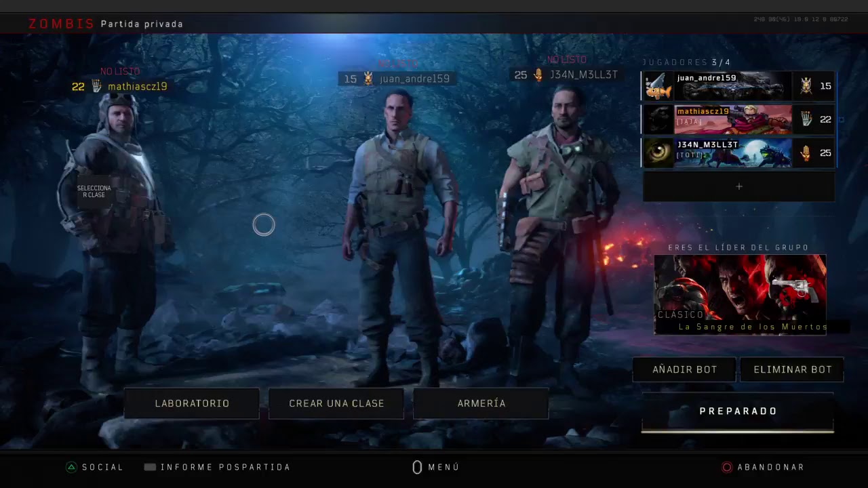Click level 22 in mathiasczl9 row
868x488 pixels.
point(825,119)
